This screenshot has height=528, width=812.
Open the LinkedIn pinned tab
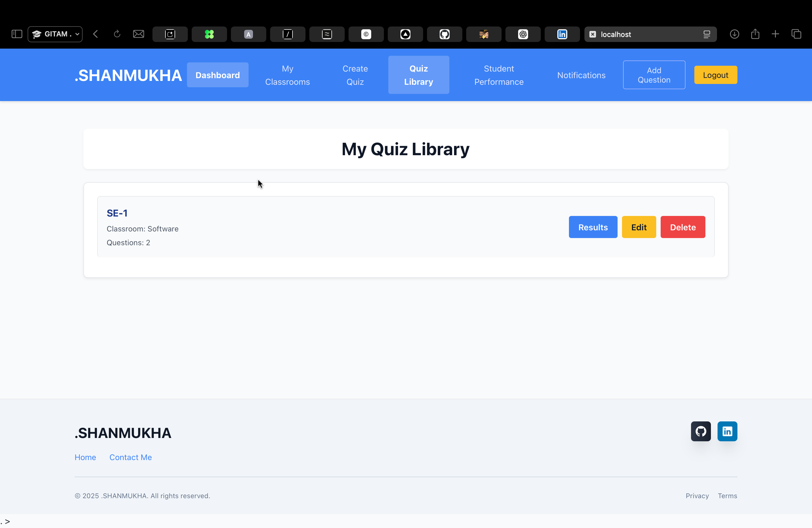562,34
